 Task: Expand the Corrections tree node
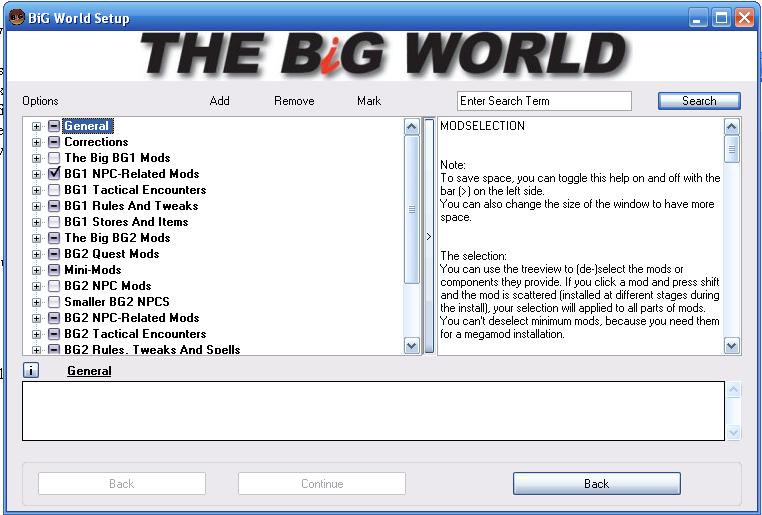[x=36, y=142]
